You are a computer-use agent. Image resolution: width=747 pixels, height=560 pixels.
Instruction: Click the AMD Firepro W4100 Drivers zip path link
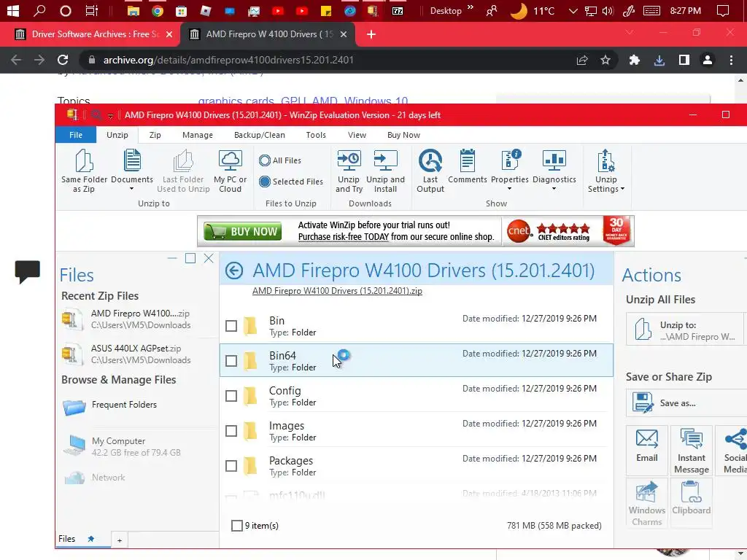coord(337,291)
